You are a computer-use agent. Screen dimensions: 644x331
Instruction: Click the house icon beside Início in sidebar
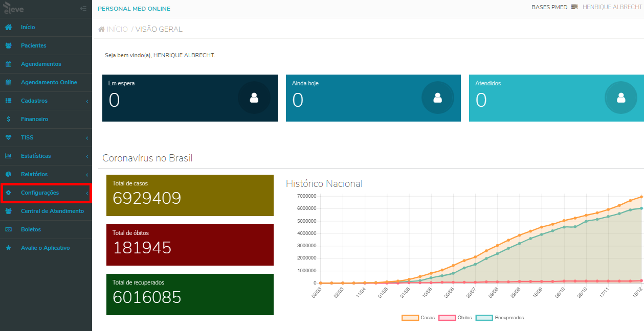[x=8, y=27]
